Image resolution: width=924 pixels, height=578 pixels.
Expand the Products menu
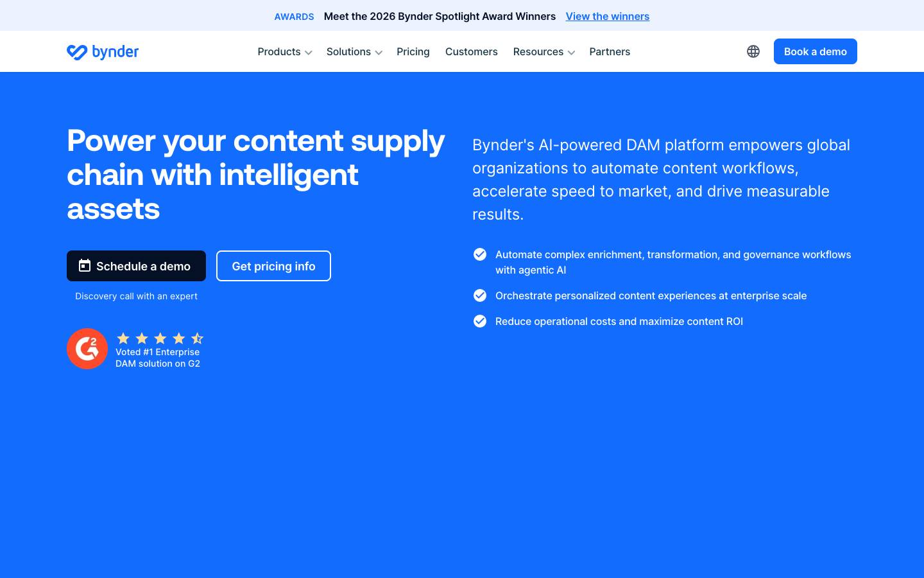(x=285, y=51)
